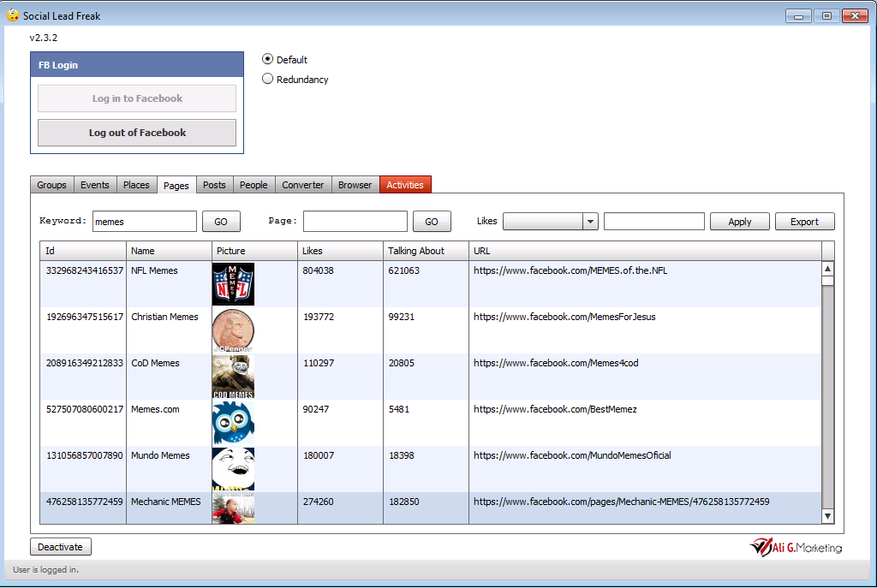
Task: Switch to the Converter tab
Action: (x=302, y=185)
